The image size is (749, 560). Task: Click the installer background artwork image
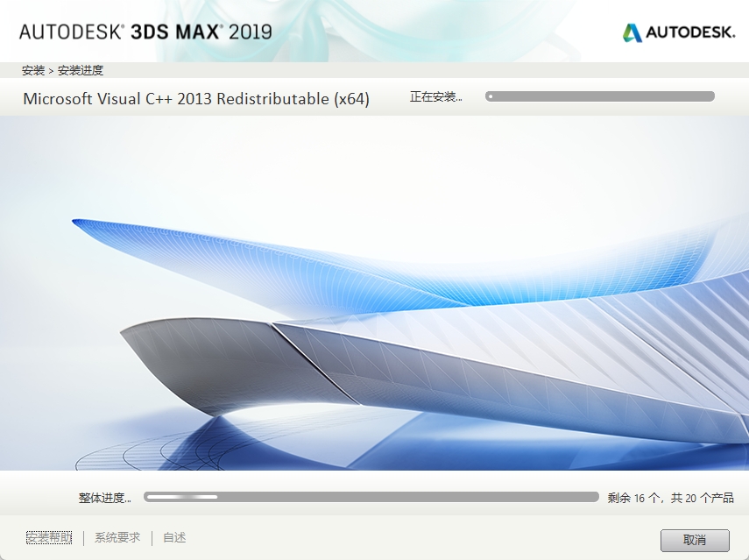[374, 298]
